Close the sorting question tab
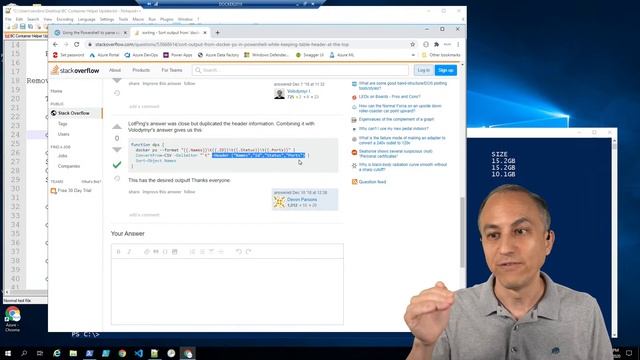The image size is (640, 360). coord(205,33)
